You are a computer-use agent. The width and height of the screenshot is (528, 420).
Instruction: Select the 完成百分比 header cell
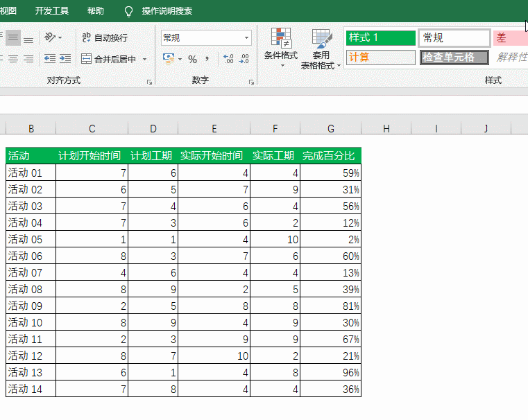tap(331, 155)
